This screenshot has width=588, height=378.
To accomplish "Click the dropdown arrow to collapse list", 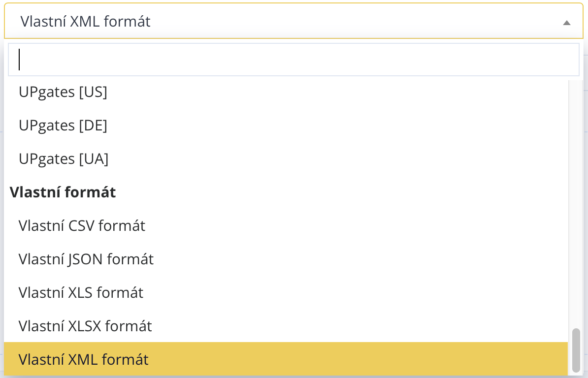I will (567, 23).
